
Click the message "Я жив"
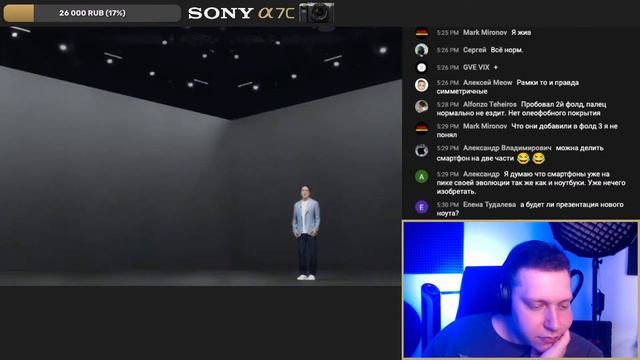521,32
